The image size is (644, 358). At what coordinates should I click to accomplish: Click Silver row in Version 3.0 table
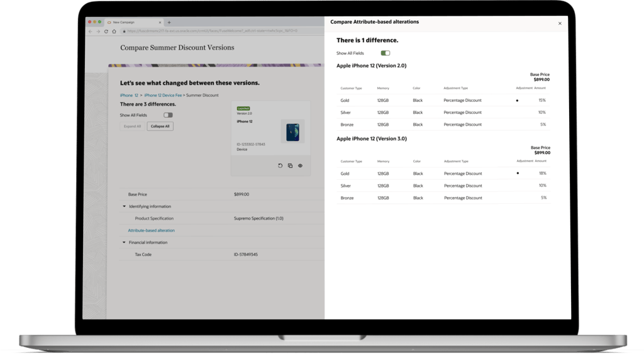coord(443,186)
